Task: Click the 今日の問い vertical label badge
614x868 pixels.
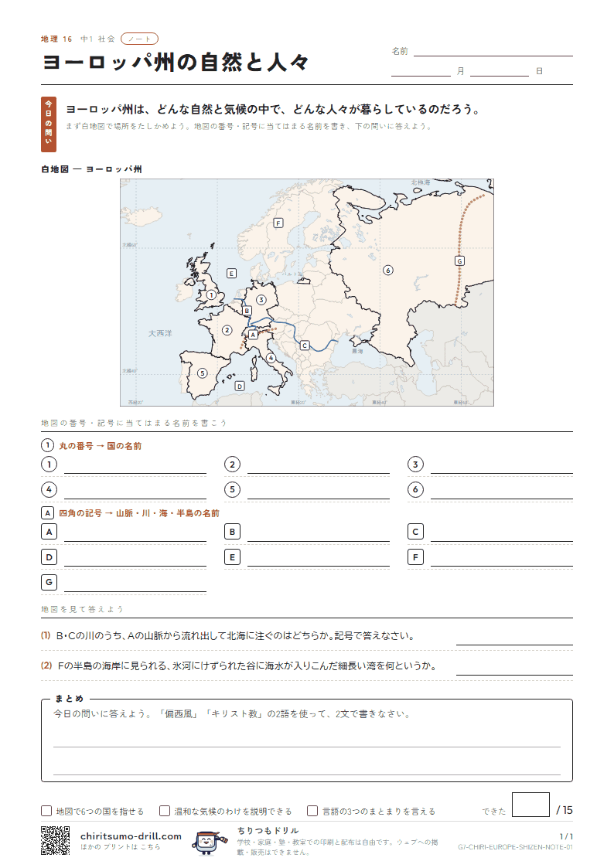Action: tap(49, 124)
